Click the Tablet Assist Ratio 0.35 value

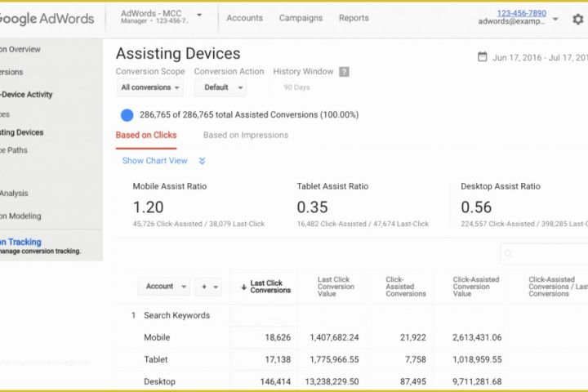(x=312, y=207)
